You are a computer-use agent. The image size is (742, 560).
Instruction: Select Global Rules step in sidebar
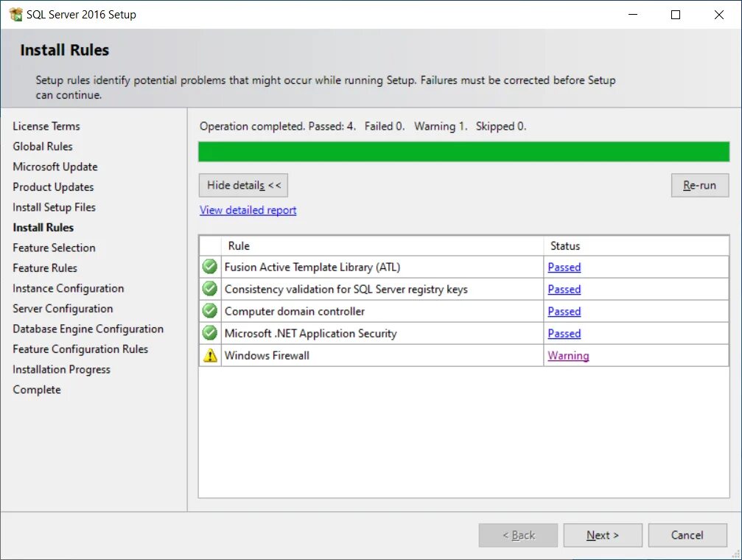point(43,147)
